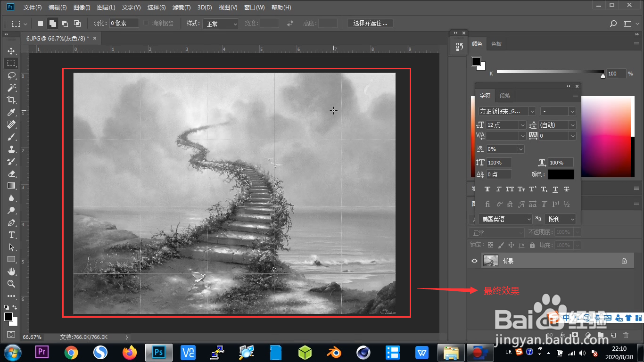Open language dropdown 美国英语
This screenshot has height=362, width=644.
[505, 219]
